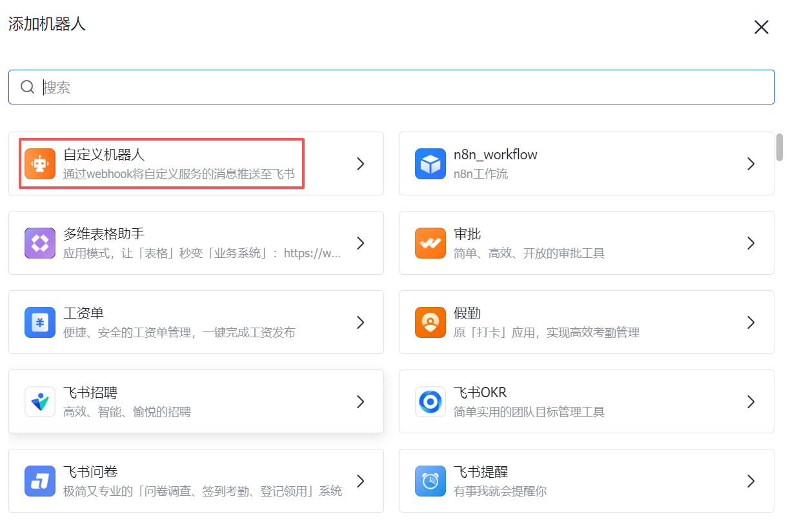Image resolution: width=788 pixels, height=532 pixels.
Task: Focus the 搜索 input field
Action: [x=392, y=87]
